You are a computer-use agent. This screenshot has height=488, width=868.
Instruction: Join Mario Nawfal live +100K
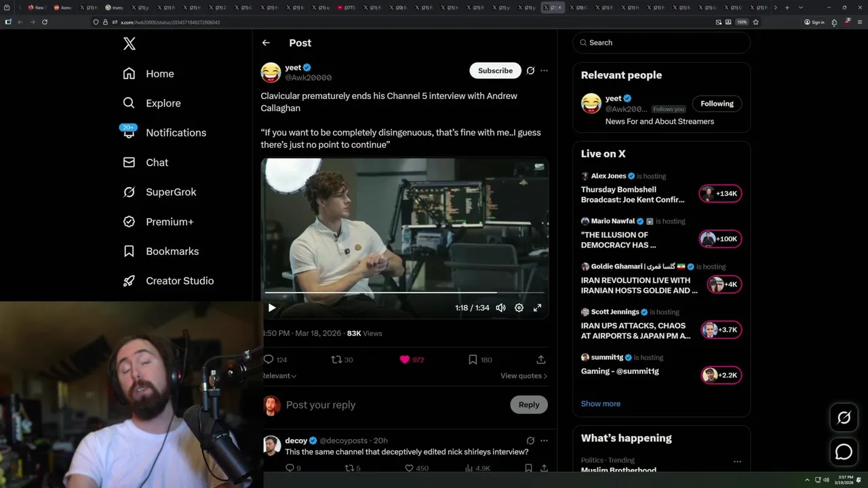tap(720, 239)
